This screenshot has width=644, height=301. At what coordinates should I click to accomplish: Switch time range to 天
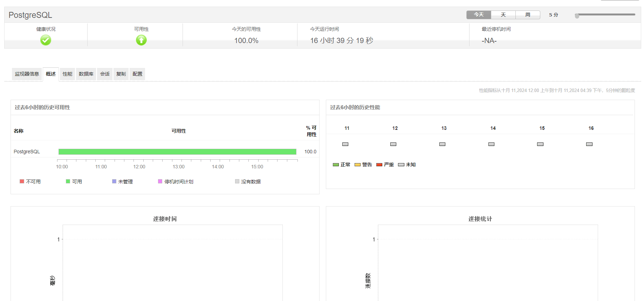[x=503, y=15]
